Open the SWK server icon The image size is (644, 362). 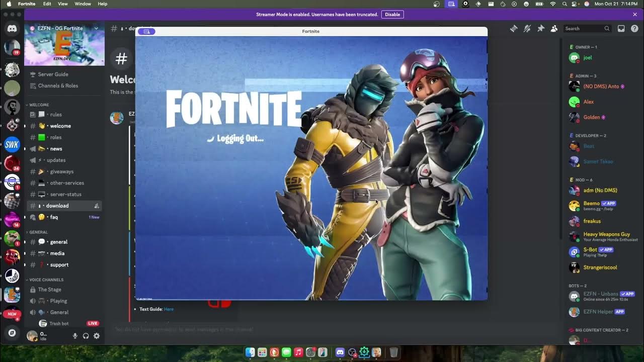tap(12, 145)
